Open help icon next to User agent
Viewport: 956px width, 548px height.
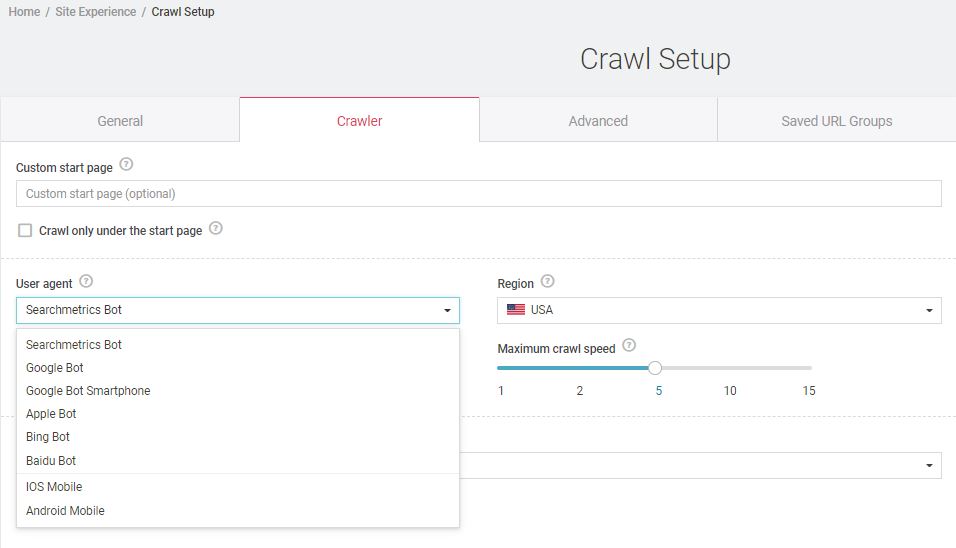[87, 281]
